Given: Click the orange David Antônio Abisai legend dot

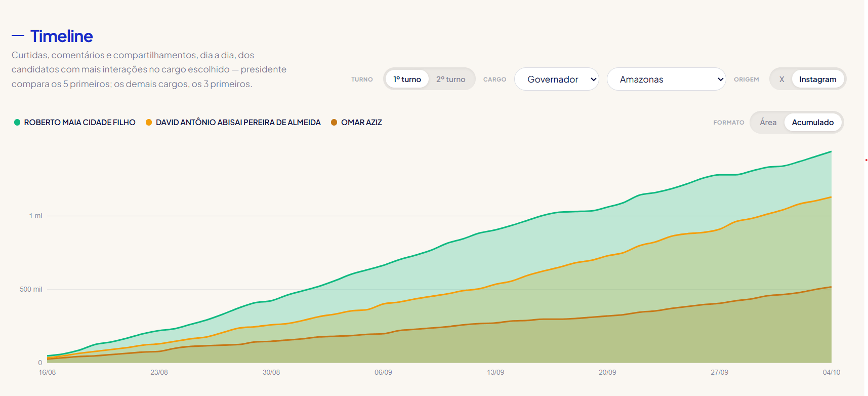Looking at the screenshot, I should [x=149, y=122].
